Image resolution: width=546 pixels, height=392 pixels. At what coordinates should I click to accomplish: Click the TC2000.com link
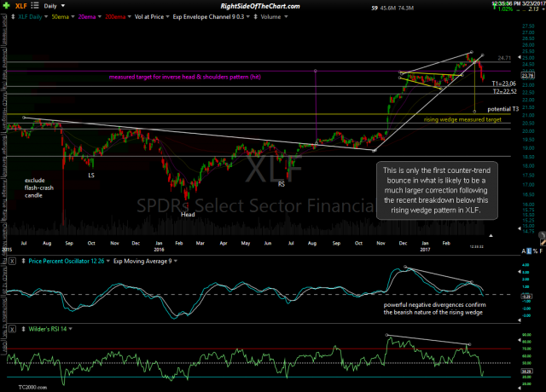point(32,387)
